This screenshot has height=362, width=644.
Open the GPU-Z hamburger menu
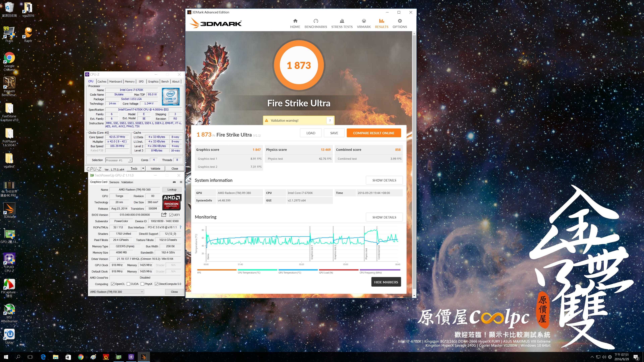(181, 182)
